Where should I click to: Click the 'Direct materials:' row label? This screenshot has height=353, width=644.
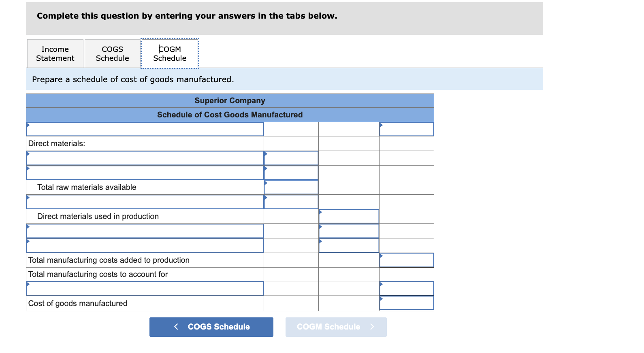[57, 144]
